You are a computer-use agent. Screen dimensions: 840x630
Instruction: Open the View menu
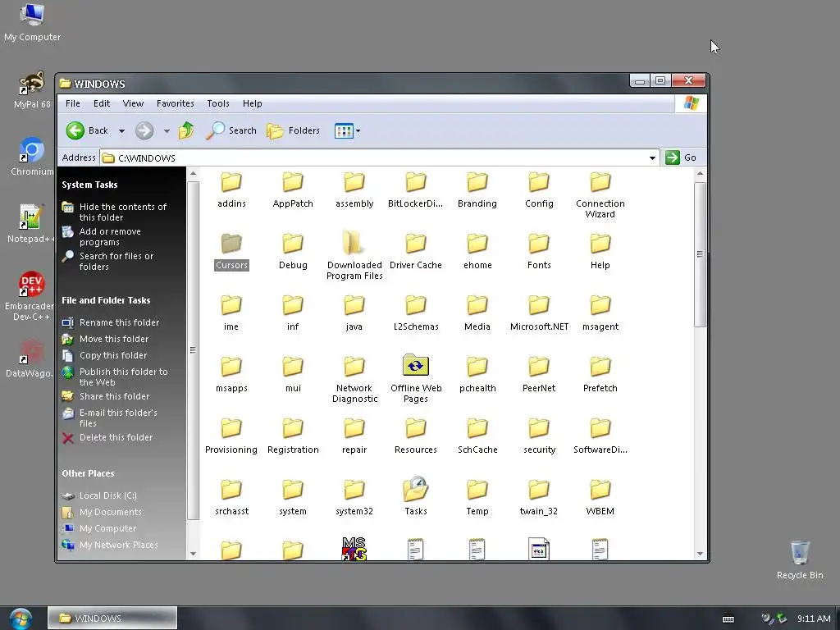[133, 103]
